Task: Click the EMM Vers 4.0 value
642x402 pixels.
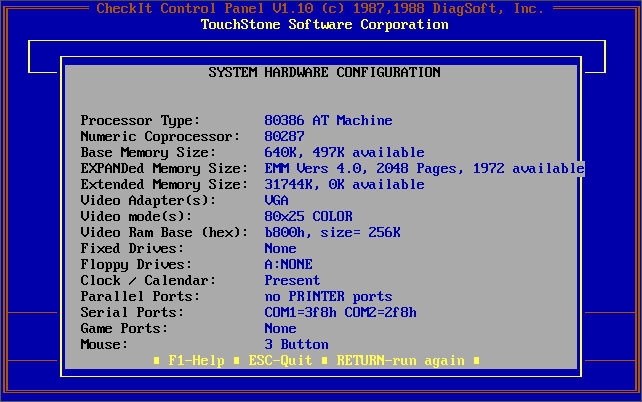Action: (424, 169)
